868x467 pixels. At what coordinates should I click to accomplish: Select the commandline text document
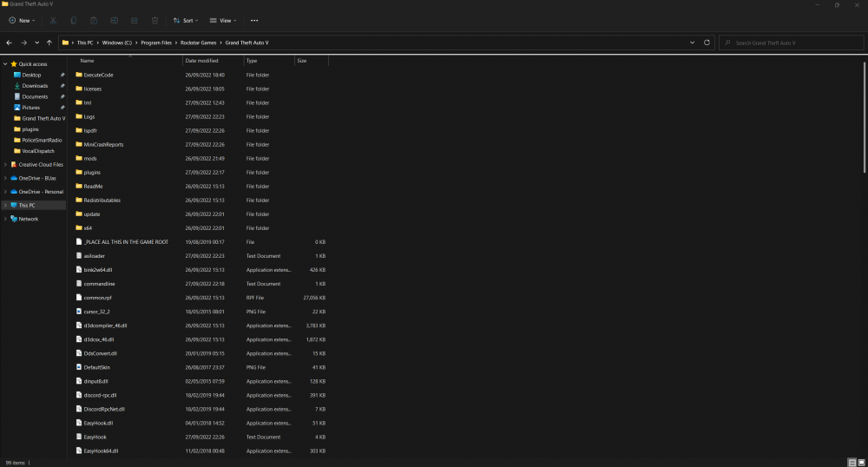[99, 284]
